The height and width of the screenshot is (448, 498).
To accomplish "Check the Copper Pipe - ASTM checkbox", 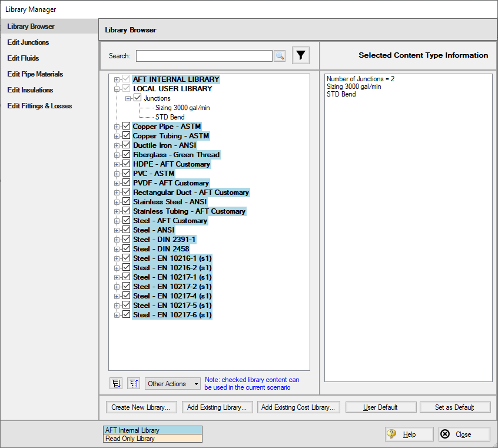I will coord(127,126).
